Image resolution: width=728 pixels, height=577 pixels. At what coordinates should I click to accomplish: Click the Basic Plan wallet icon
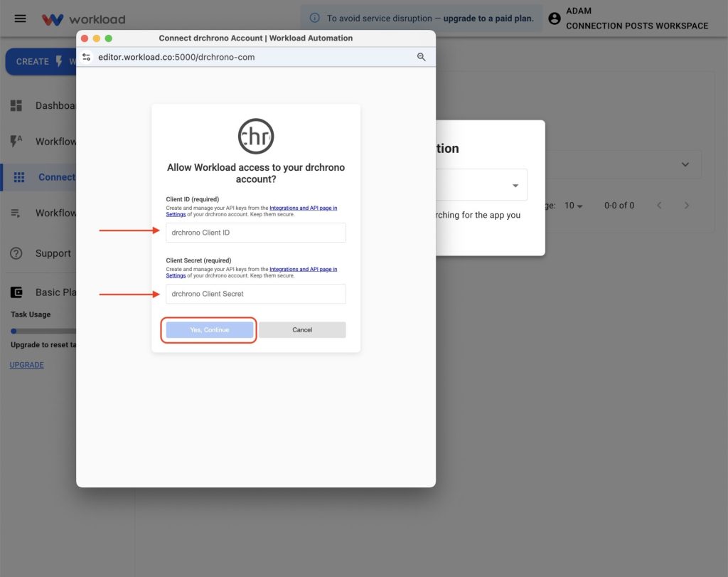pos(16,292)
